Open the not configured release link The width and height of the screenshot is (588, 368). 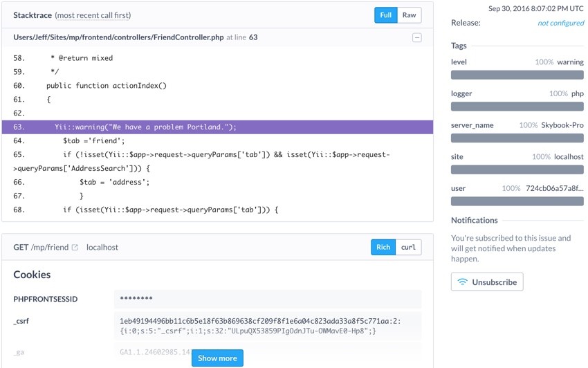pyautogui.click(x=560, y=23)
